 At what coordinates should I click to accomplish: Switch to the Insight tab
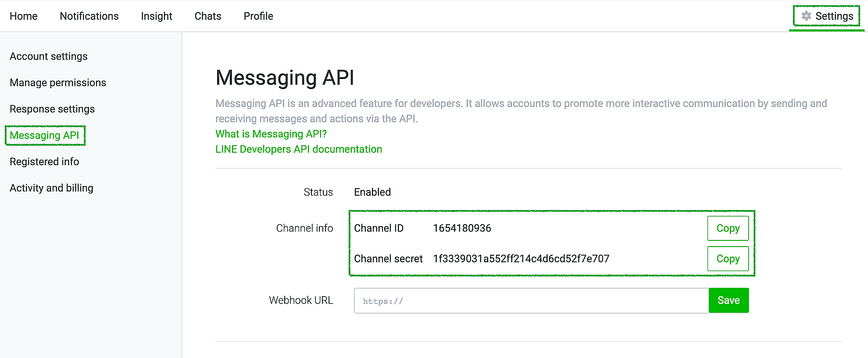tap(157, 16)
